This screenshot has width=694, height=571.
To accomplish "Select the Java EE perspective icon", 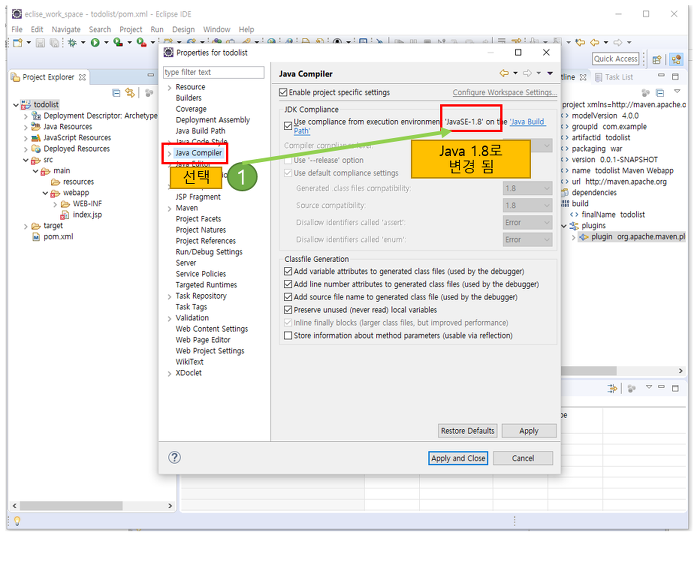I will pos(676,59).
